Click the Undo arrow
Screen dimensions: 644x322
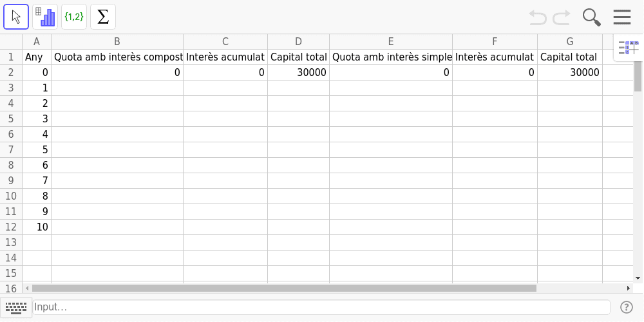pyautogui.click(x=537, y=17)
